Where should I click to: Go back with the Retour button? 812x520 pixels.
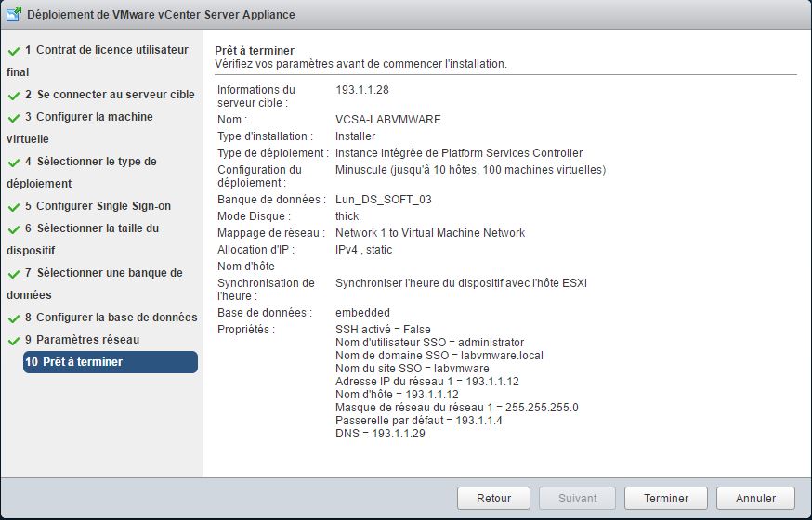click(493, 499)
